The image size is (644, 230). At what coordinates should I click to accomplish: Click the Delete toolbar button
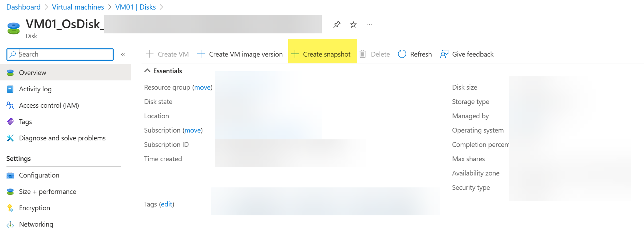[x=375, y=54]
